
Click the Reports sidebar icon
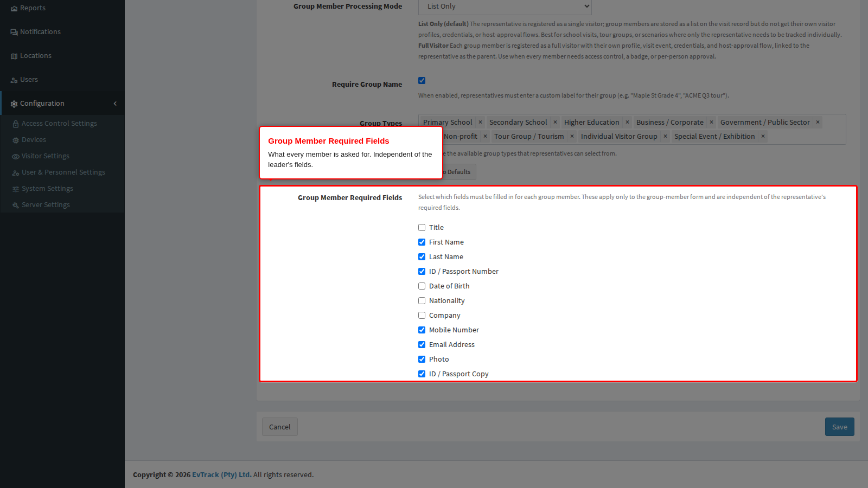pyautogui.click(x=14, y=9)
